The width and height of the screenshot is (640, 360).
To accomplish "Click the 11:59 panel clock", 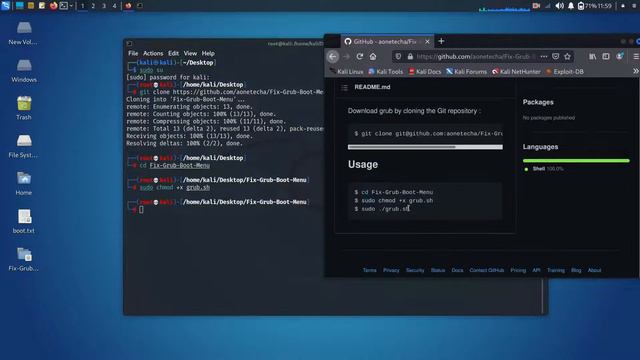I will tap(604, 6).
